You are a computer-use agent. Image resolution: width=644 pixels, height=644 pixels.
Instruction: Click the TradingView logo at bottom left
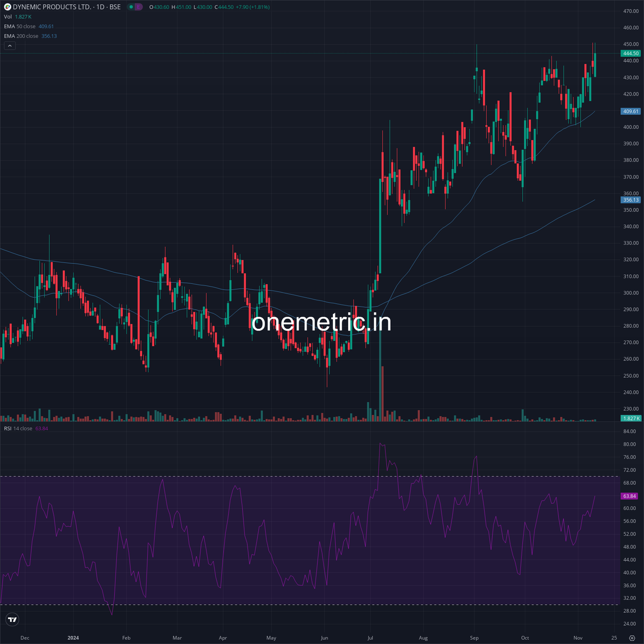tap(13, 620)
